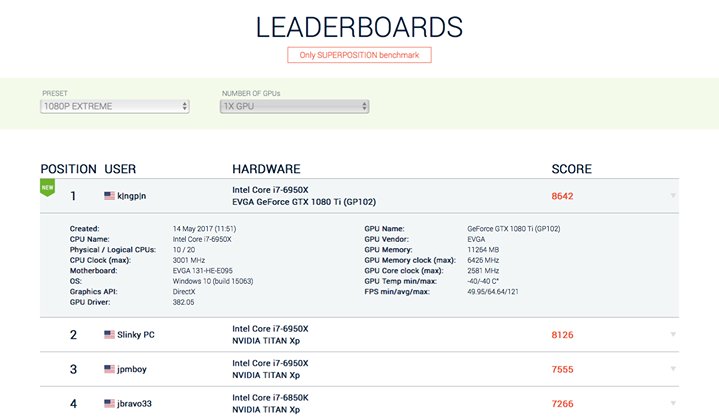This screenshot has height=417, width=719.
Task: Click the SCORE column header
Action: tap(571, 169)
